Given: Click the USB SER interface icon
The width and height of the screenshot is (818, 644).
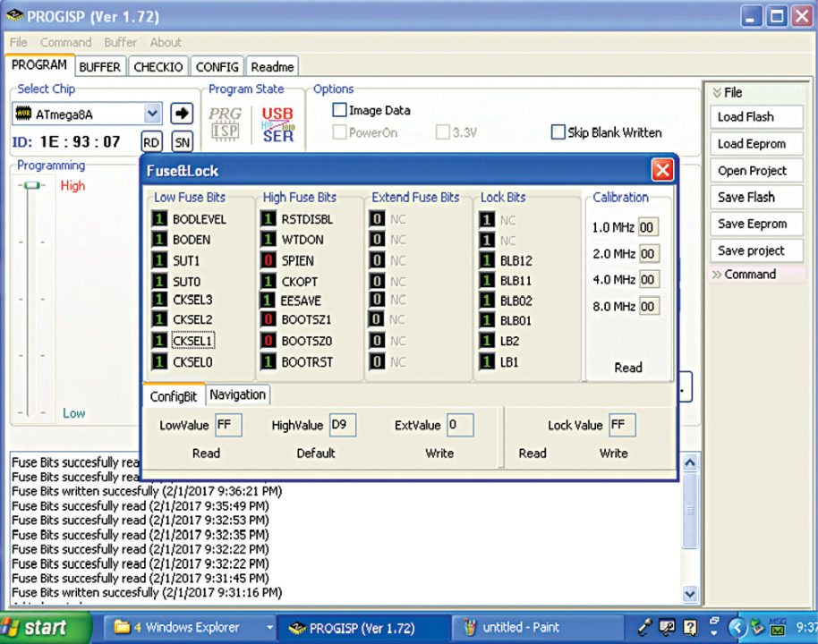Looking at the screenshot, I should 277,124.
